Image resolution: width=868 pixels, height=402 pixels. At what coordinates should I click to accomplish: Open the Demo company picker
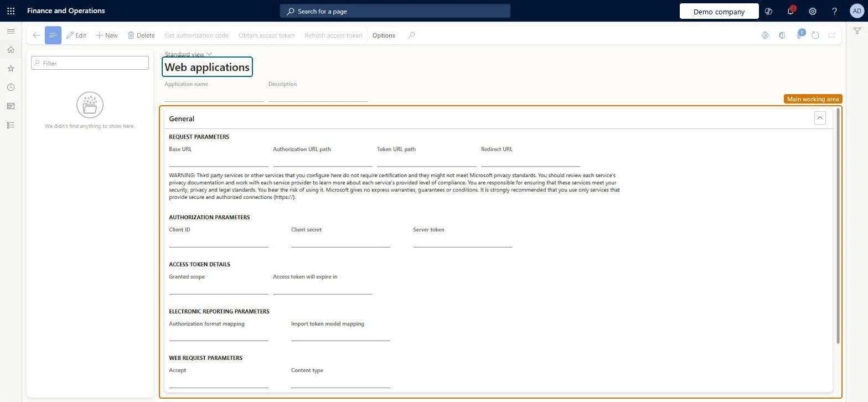point(719,12)
